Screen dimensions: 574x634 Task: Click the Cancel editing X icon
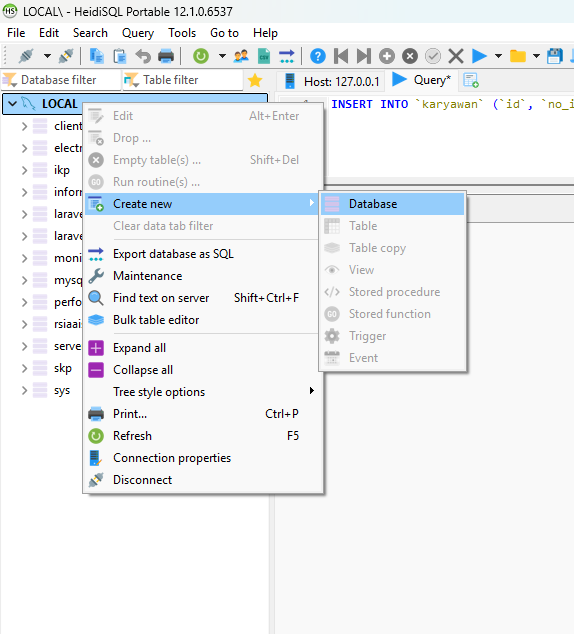click(x=456, y=56)
